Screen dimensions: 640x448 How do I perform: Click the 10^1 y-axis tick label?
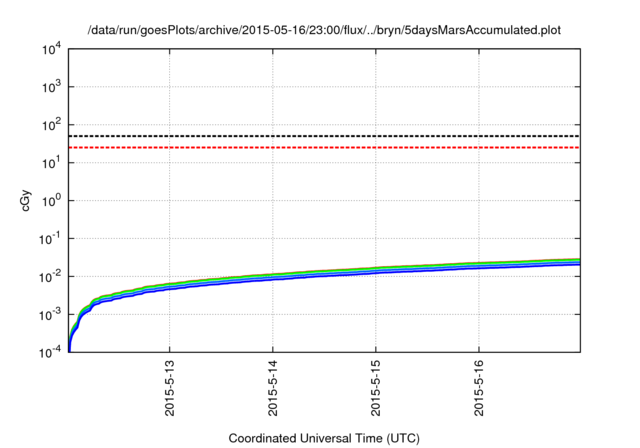coord(52,163)
